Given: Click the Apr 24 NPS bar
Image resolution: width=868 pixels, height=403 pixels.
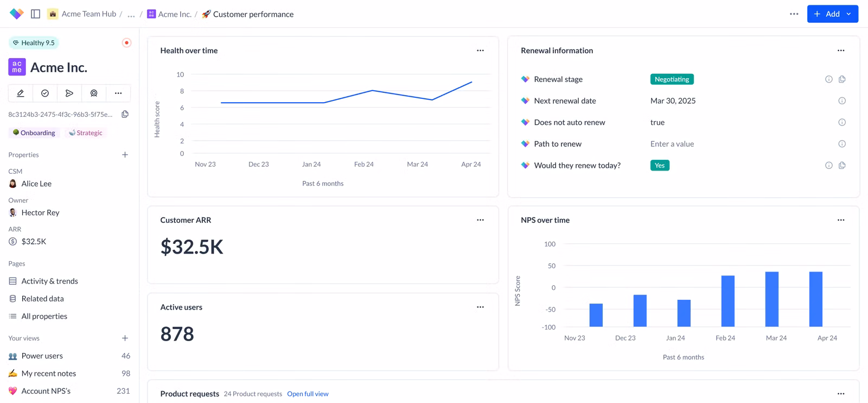Looking at the screenshot, I should (815, 299).
